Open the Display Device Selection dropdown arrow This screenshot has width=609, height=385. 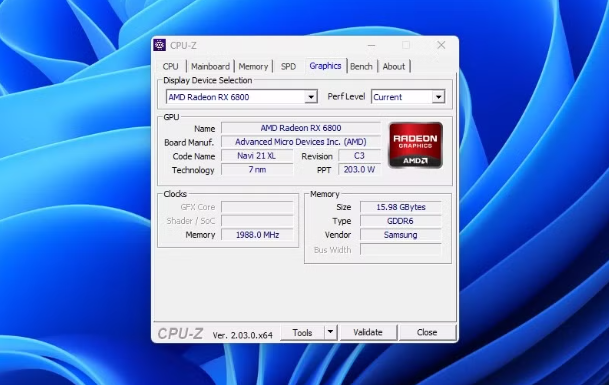tap(311, 97)
